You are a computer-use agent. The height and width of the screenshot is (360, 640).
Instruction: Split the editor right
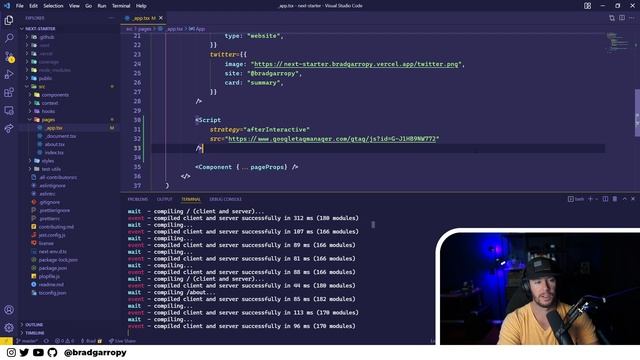tap(622, 18)
